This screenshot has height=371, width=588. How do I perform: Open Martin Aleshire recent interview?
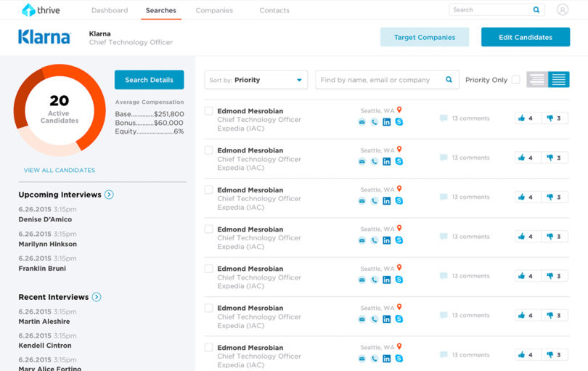point(44,322)
